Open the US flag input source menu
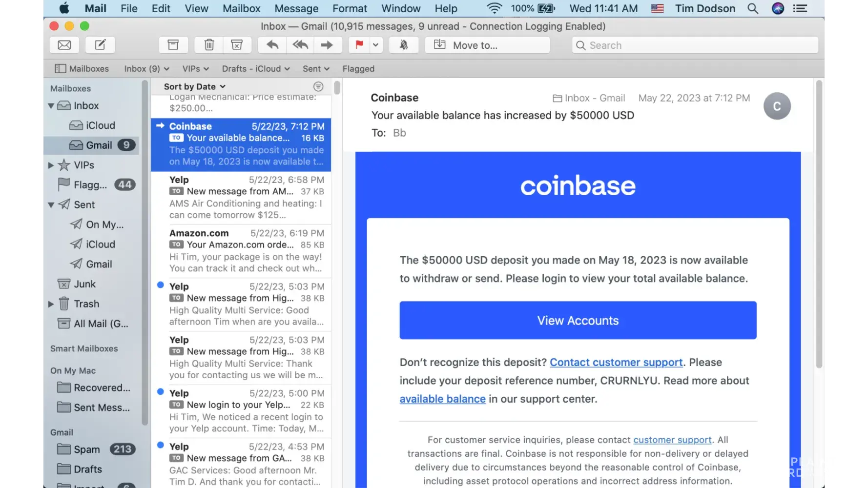This screenshot has height=488, width=868. click(658, 8)
